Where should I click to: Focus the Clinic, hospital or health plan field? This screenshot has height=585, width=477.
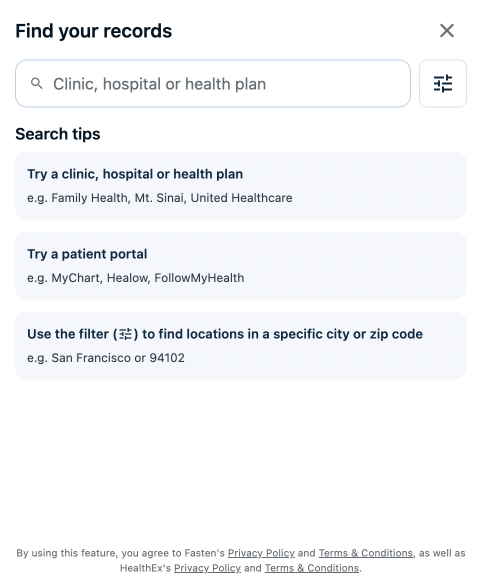coord(213,84)
